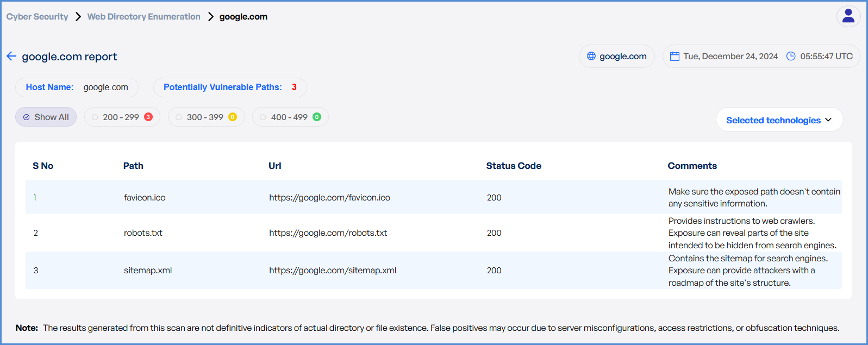Click the clock icon beside the UTC time
The height and width of the screenshot is (345, 868).
click(791, 57)
